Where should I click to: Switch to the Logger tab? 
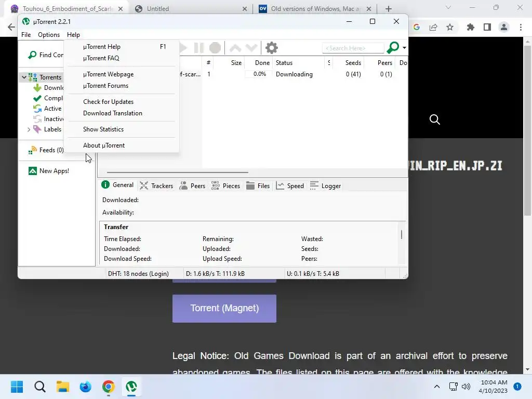tap(325, 185)
